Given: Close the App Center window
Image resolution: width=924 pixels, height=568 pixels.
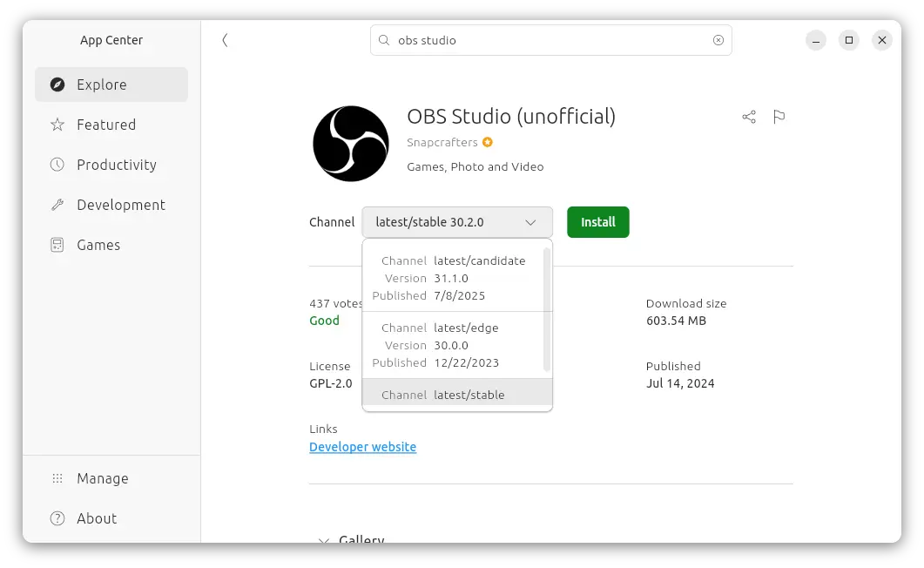Looking at the screenshot, I should tap(882, 40).
